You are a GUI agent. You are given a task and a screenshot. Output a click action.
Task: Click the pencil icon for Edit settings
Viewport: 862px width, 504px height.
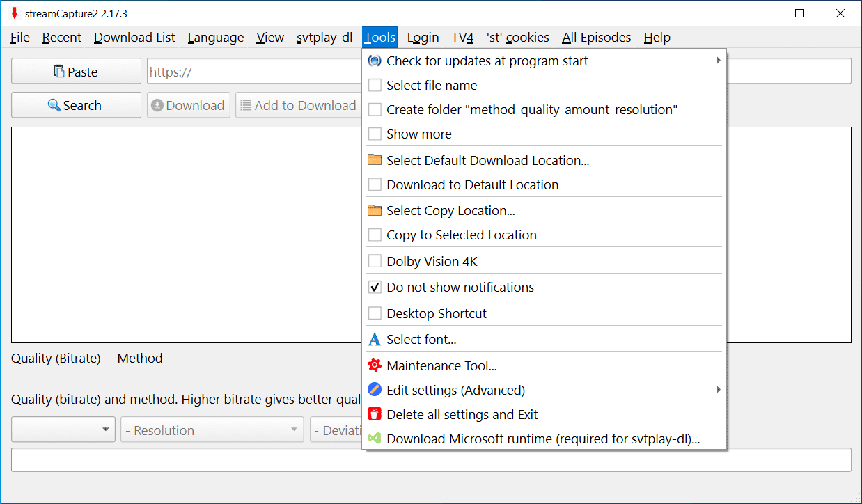point(375,390)
